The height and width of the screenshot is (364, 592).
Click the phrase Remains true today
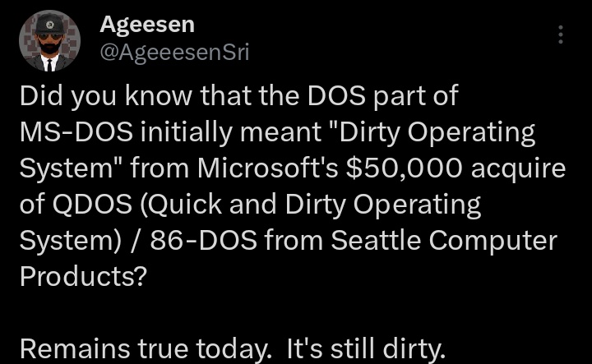(146, 348)
